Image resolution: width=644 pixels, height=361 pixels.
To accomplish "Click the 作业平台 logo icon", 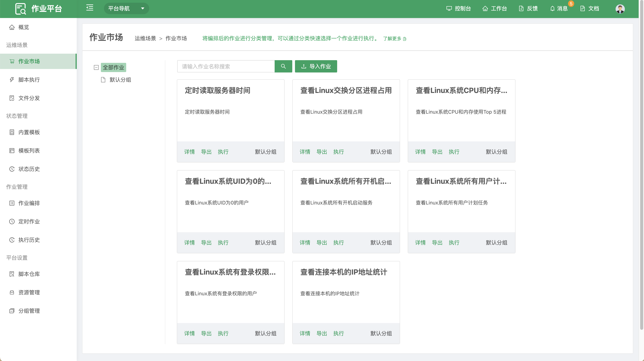I will (x=21, y=9).
